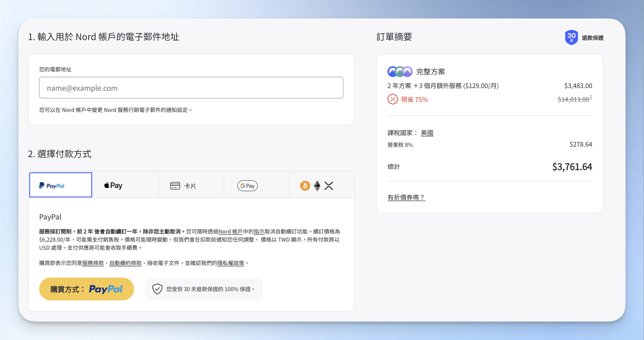Click the 退款保證 label

click(592, 38)
